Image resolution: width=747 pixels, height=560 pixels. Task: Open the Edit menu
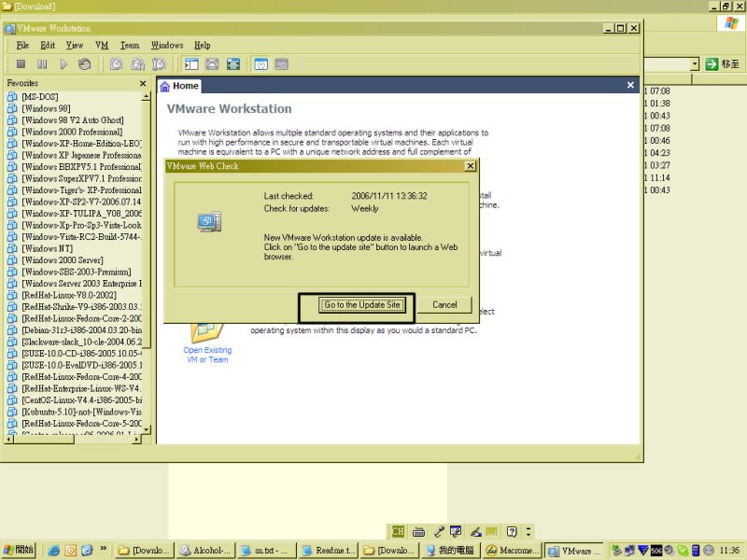click(x=48, y=45)
